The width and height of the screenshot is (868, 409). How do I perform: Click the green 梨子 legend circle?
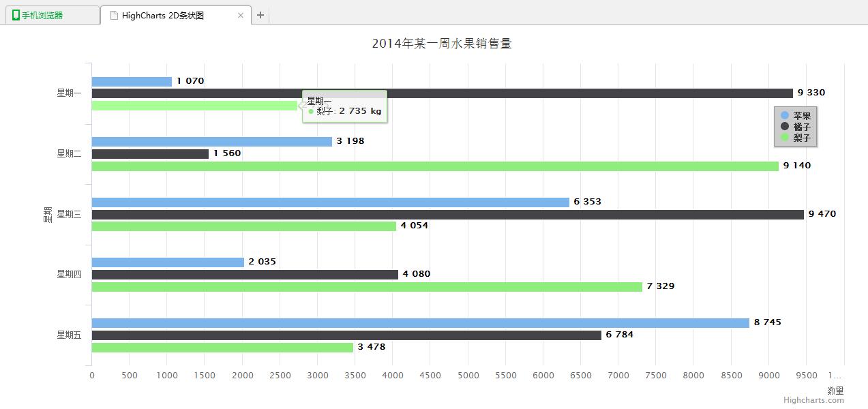(x=784, y=138)
